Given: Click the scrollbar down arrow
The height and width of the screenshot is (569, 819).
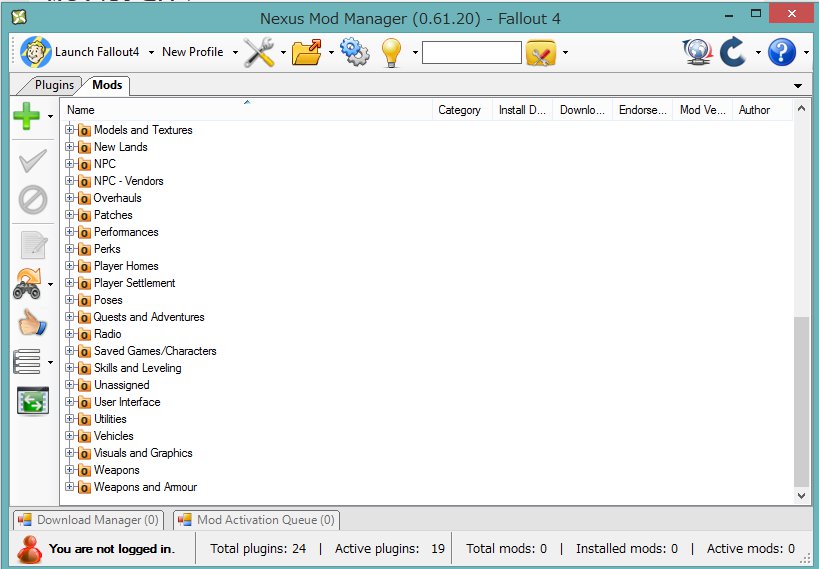Looking at the screenshot, I should [x=801, y=496].
